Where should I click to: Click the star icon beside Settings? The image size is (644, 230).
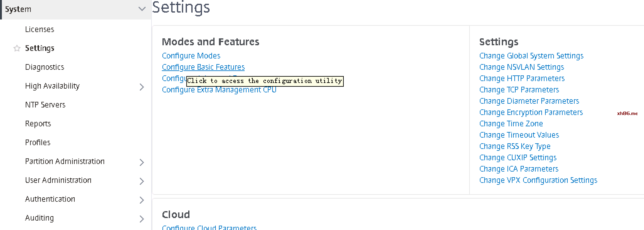[17, 48]
